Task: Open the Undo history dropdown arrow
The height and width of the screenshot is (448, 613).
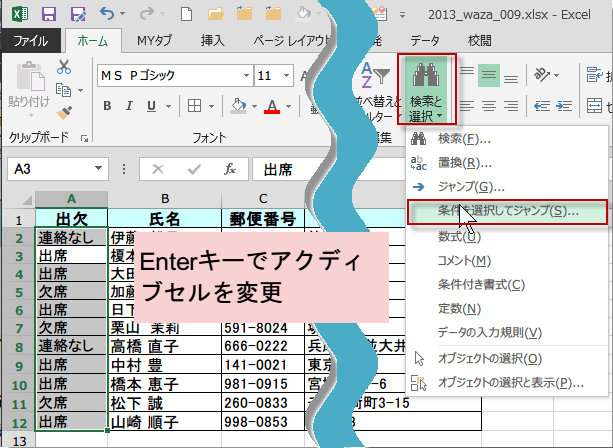Action: click(x=122, y=14)
